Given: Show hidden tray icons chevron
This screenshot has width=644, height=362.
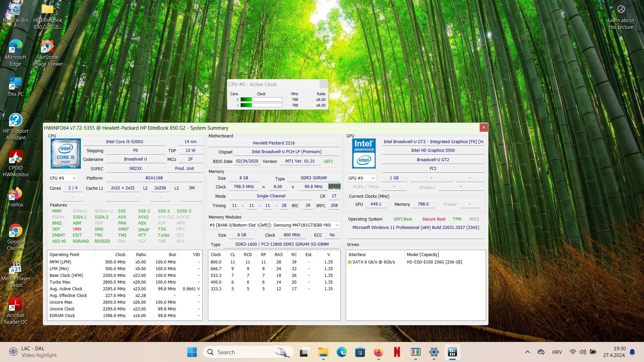Looking at the screenshot, I should pyautogui.click(x=527, y=352).
